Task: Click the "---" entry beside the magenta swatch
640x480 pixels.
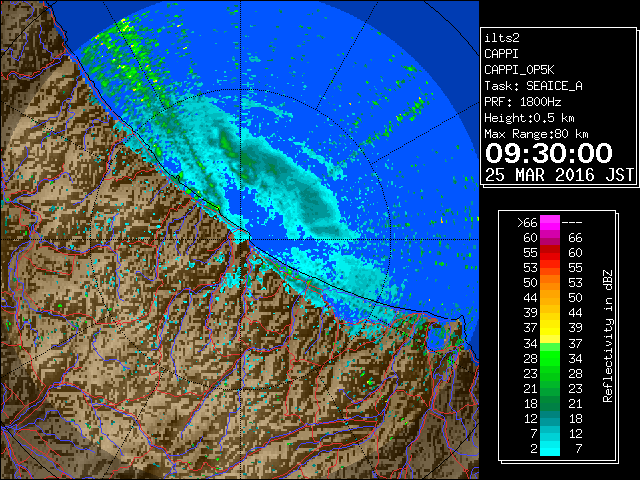Action: [572, 223]
